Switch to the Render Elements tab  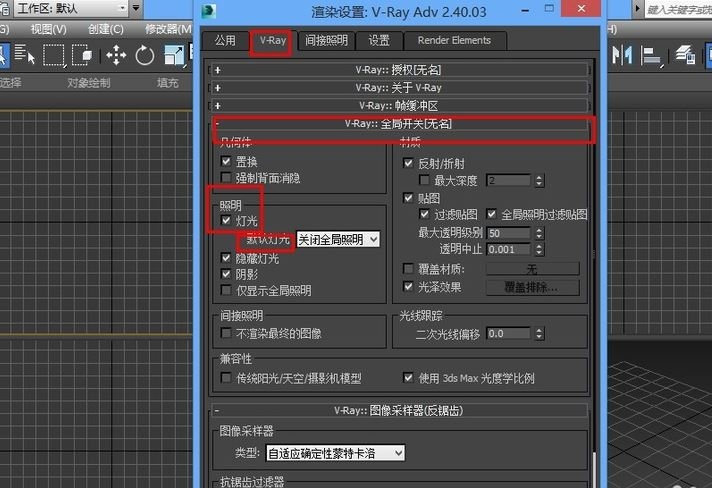coord(455,41)
